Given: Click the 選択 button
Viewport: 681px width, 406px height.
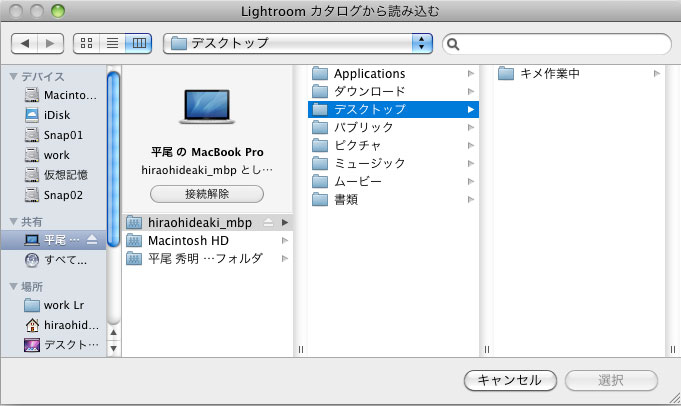Looking at the screenshot, I should 611,380.
